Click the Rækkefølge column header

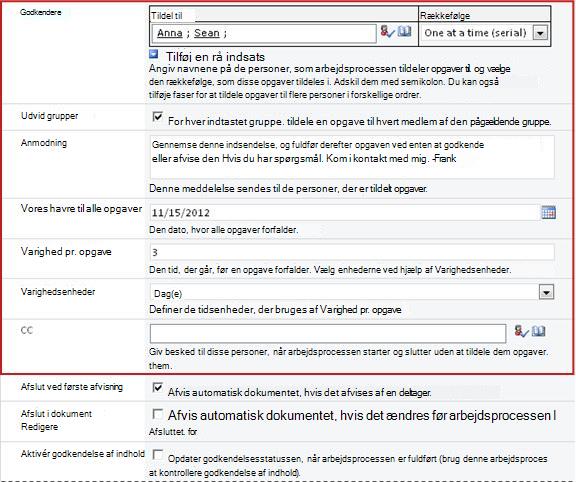coord(445,16)
